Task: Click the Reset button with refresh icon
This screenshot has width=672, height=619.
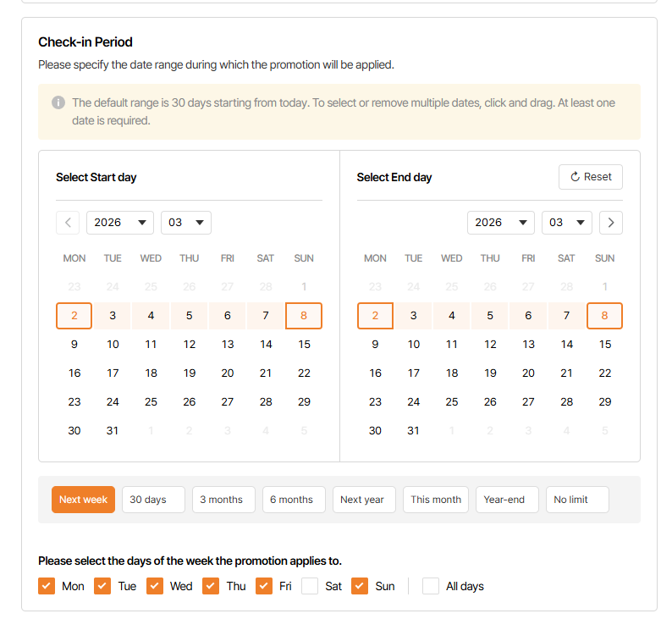Action: pyautogui.click(x=591, y=177)
